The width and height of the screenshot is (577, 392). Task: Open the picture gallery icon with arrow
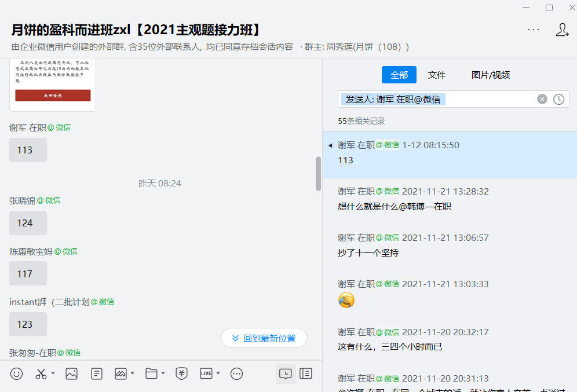pyautogui.click(x=120, y=373)
